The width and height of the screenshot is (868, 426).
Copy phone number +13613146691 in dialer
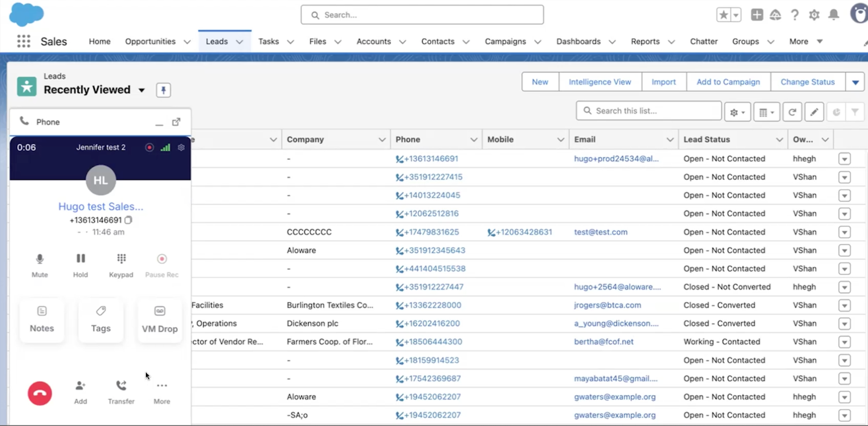click(x=129, y=220)
